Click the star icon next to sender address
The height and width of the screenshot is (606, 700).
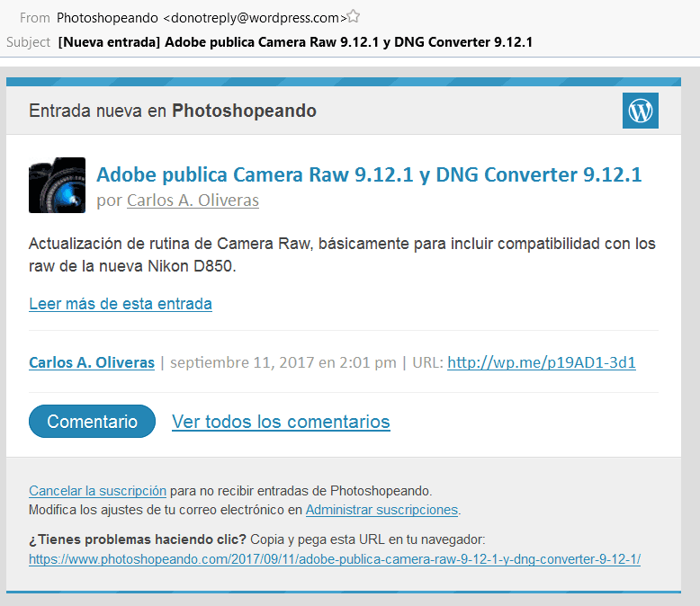tap(353, 16)
